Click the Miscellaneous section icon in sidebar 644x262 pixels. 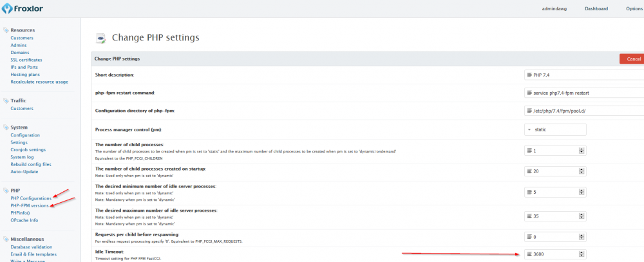pyautogui.click(x=6, y=239)
